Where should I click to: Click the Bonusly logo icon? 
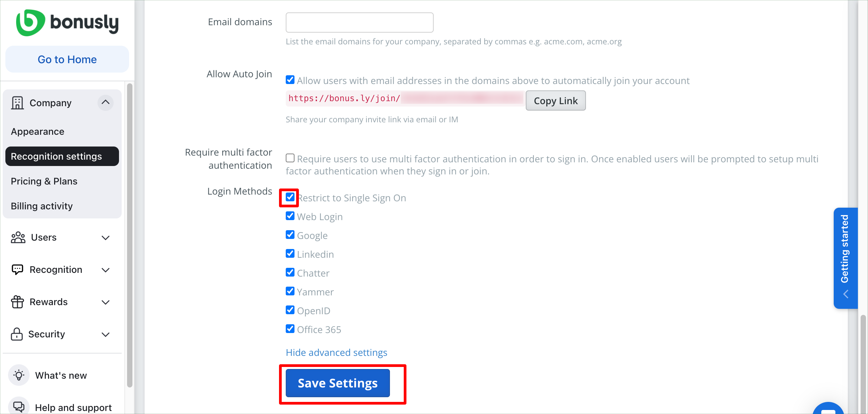pyautogui.click(x=30, y=23)
